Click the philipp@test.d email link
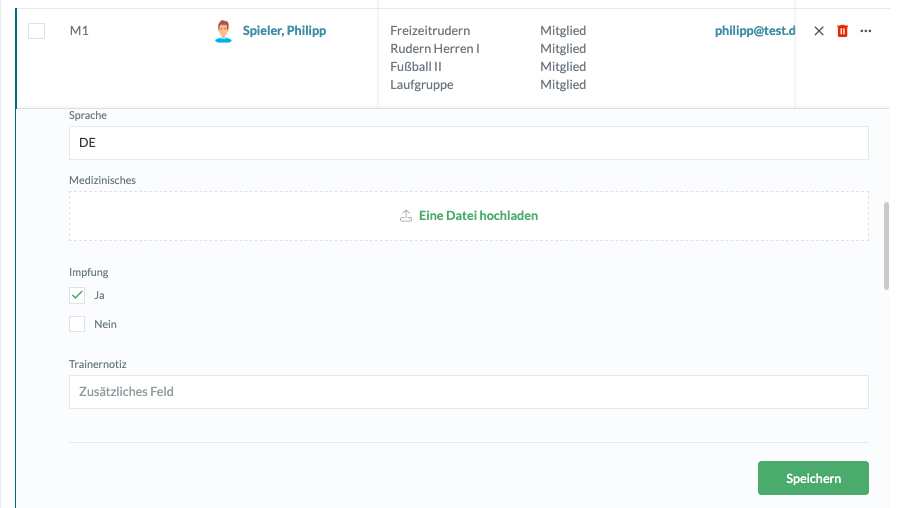The width and height of the screenshot is (902, 508). [x=754, y=31]
